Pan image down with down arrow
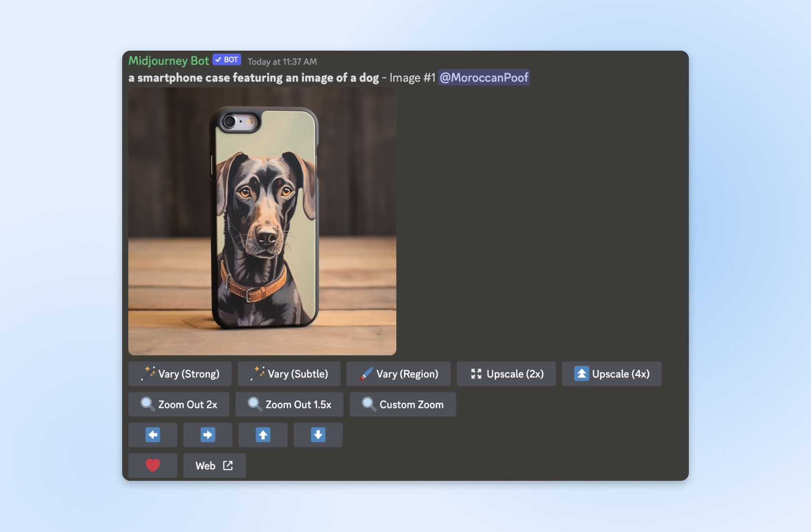Viewport: 811px width, 532px height. [318, 435]
